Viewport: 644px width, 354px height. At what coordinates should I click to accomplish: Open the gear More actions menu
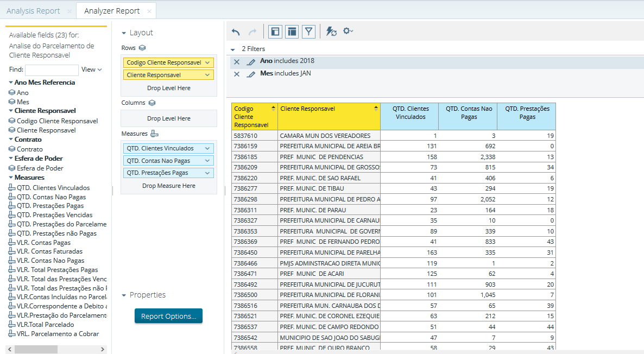[x=348, y=31]
